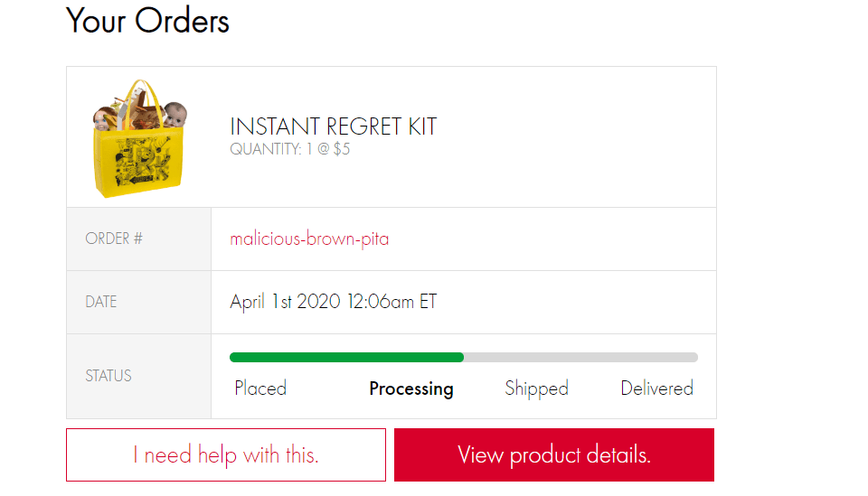Click the "Your Orders" page heading
Screen dimensions: 868x496
pyautogui.click(x=147, y=20)
